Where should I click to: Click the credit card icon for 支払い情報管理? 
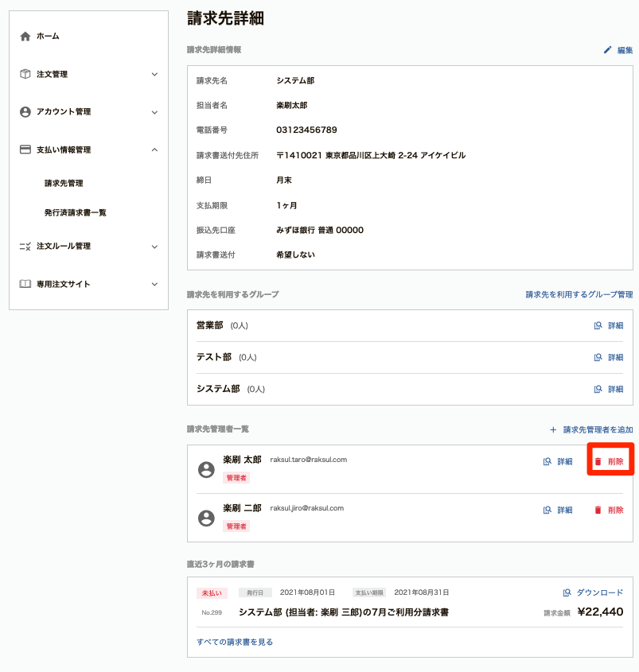coord(25,150)
